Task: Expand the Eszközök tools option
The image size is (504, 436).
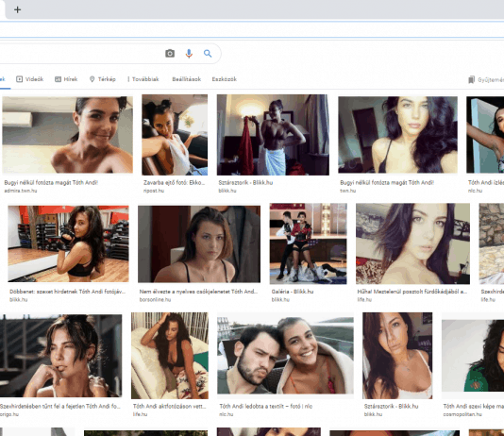Action: pos(225,79)
